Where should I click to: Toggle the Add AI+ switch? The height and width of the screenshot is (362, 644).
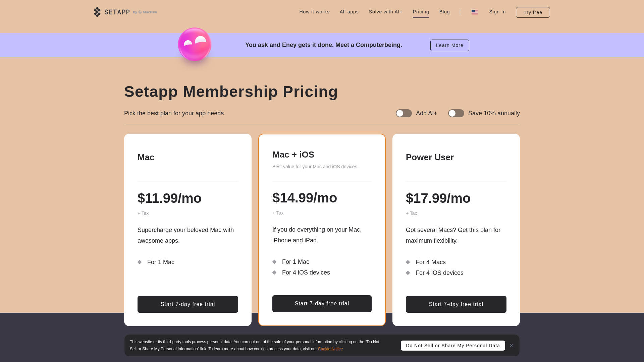pyautogui.click(x=404, y=113)
